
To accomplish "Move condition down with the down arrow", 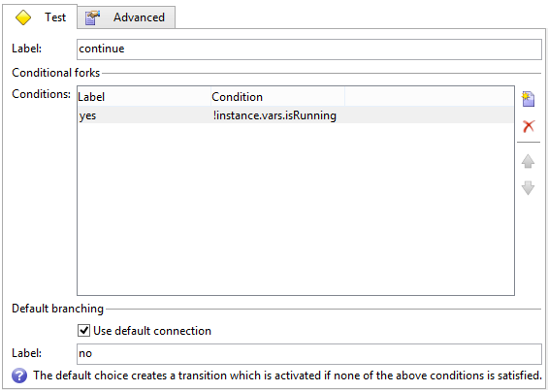I will [528, 188].
